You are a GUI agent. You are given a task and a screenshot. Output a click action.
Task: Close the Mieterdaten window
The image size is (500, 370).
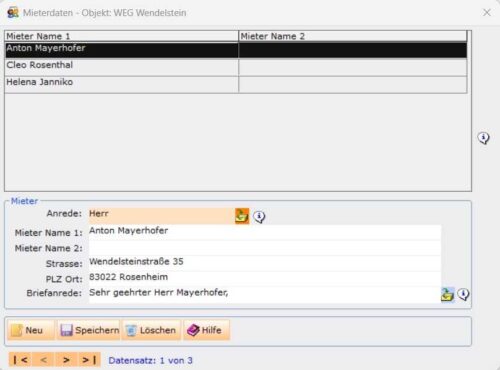click(x=487, y=13)
